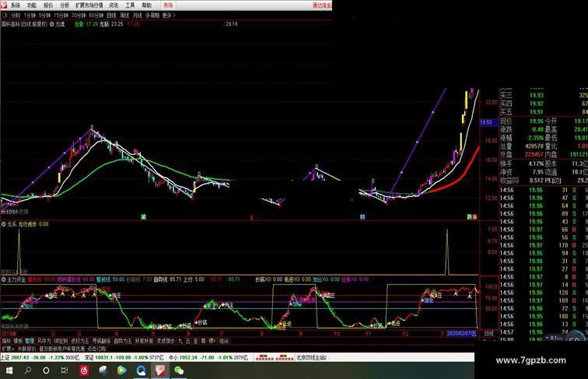Viewport: 588px width, 379px height.
Task: Switch chart to 30分钟 period
Action: [79, 16]
